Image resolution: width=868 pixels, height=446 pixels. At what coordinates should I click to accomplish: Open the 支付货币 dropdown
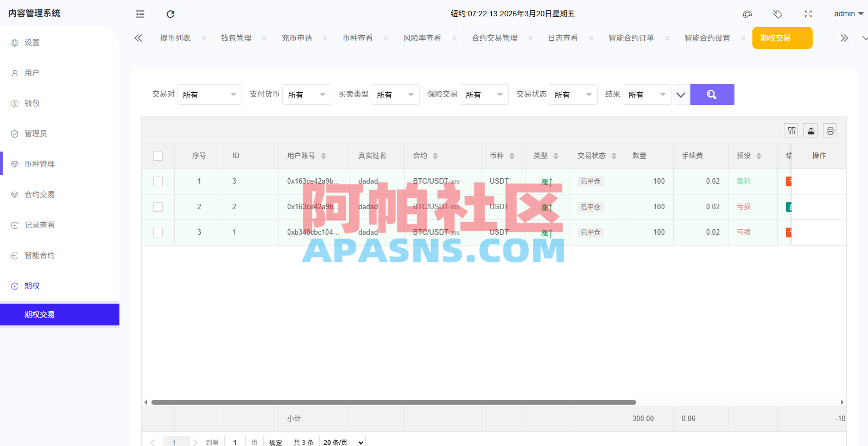(307, 95)
